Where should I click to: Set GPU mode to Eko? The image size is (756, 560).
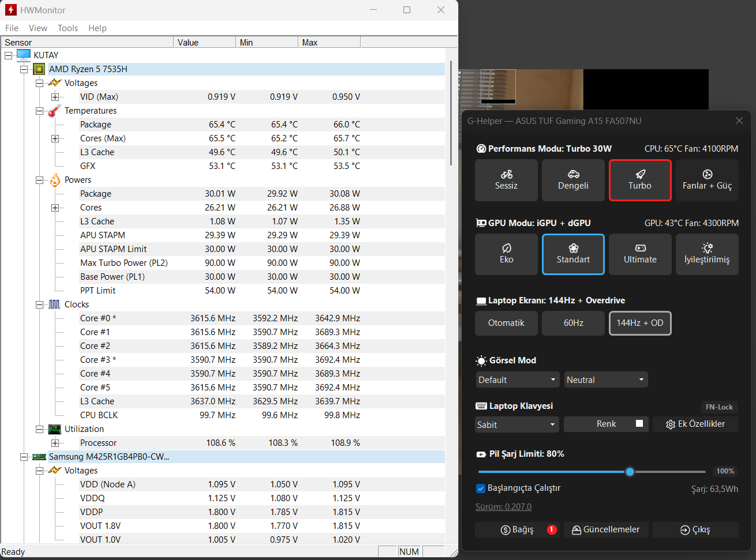[x=506, y=254]
